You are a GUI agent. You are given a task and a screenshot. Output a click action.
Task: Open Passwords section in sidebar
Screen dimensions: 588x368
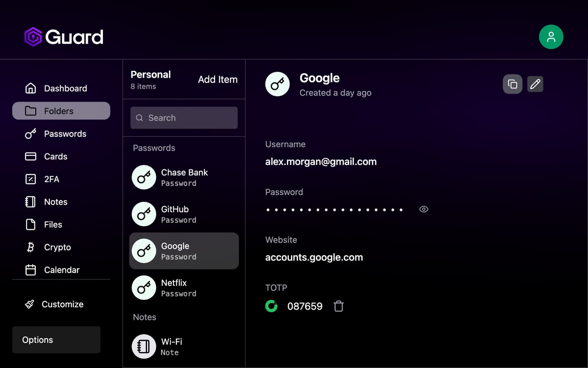click(61, 134)
